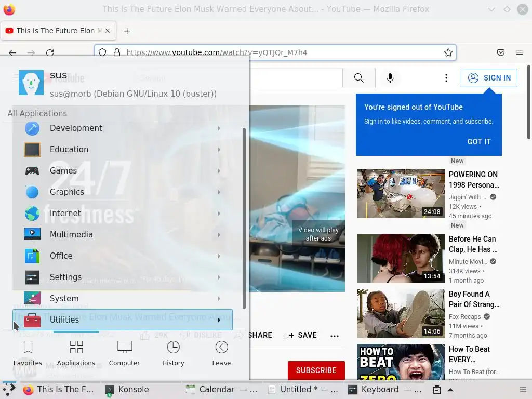Screen dimensions: 532x399
Task: Click the SIGN IN button
Action: [489, 78]
